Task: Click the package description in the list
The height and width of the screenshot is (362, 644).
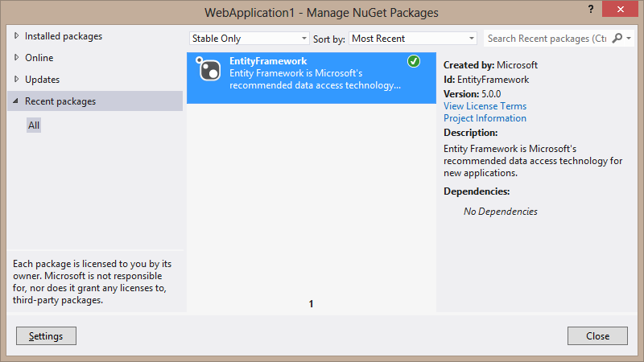Action: pos(315,79)
